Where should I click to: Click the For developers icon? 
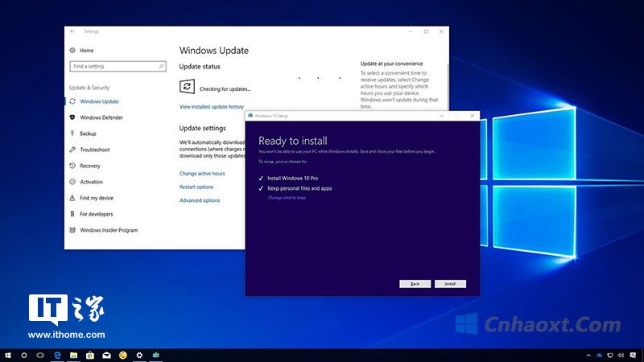tap(72, 214)
